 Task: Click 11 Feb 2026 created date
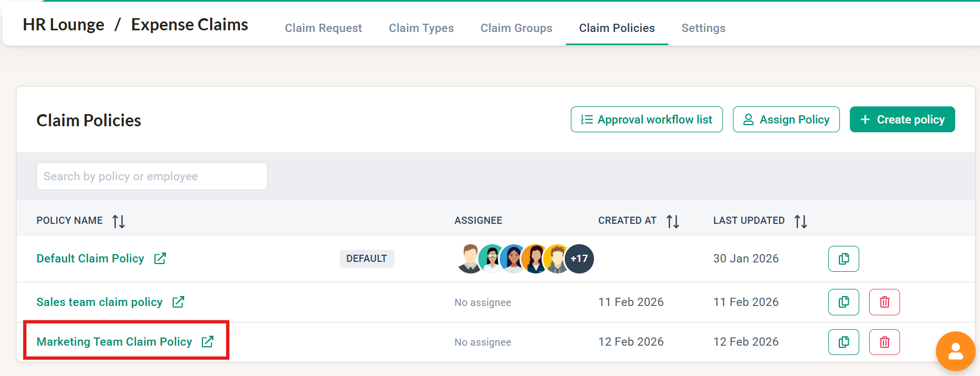click(631, 302)
